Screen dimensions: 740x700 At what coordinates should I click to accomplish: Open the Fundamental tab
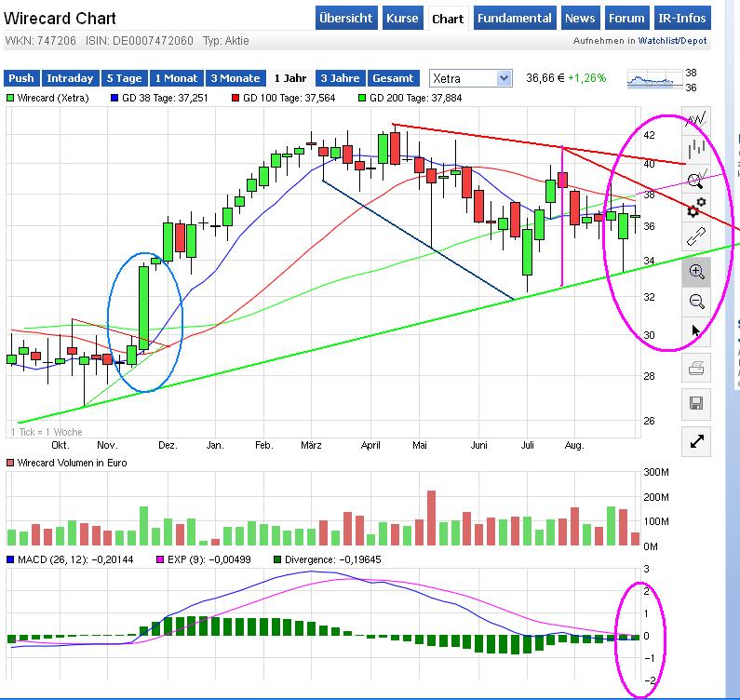click(515, 18)
